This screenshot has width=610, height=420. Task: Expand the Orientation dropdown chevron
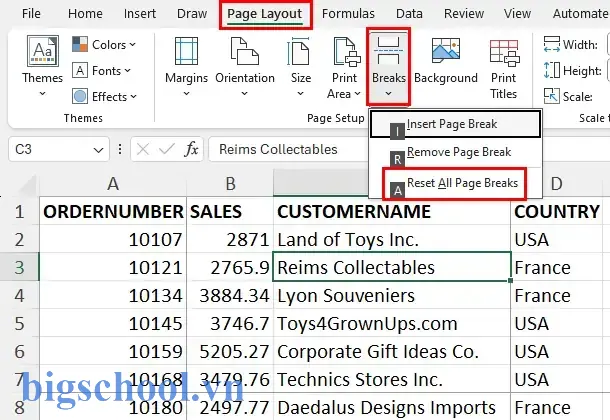point(245,94)
